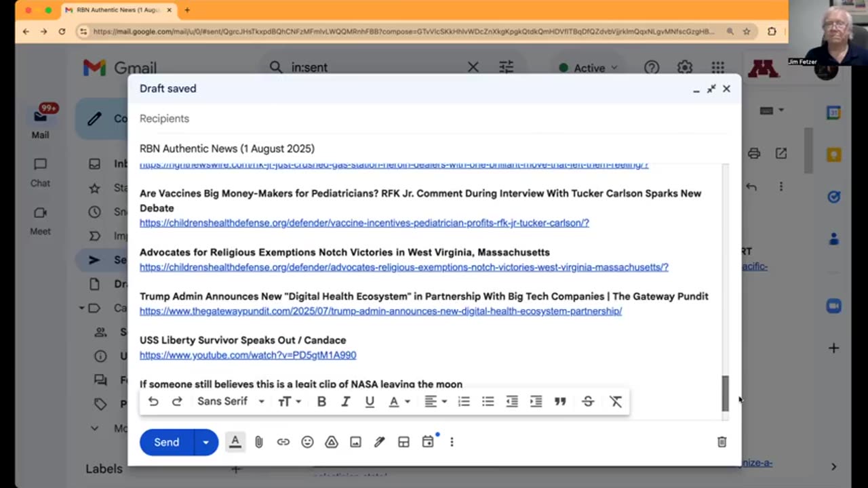Click the browser address bar
This screenshot has width=868, height=488.
(x=403, y=31)
